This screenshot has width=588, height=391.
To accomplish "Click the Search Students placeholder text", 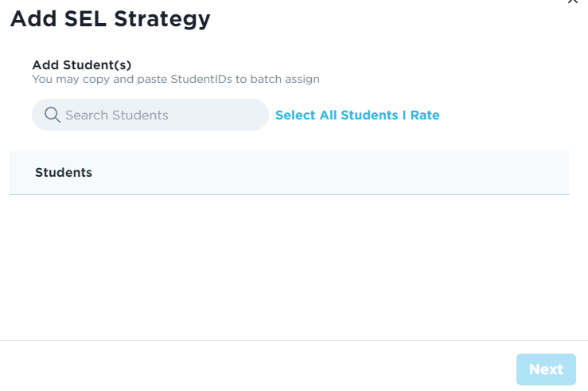I will click(117, 115).
